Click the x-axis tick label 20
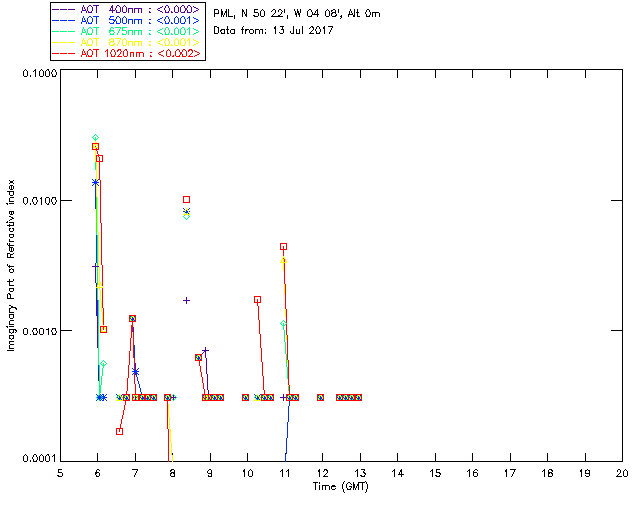The height and width of the screenshot is (512, 640). pyautogui.click(x=622, y=473)
